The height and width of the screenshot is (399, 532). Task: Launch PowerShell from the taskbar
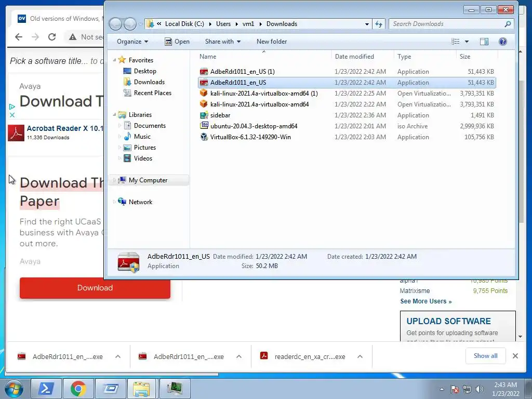[46, 389]
